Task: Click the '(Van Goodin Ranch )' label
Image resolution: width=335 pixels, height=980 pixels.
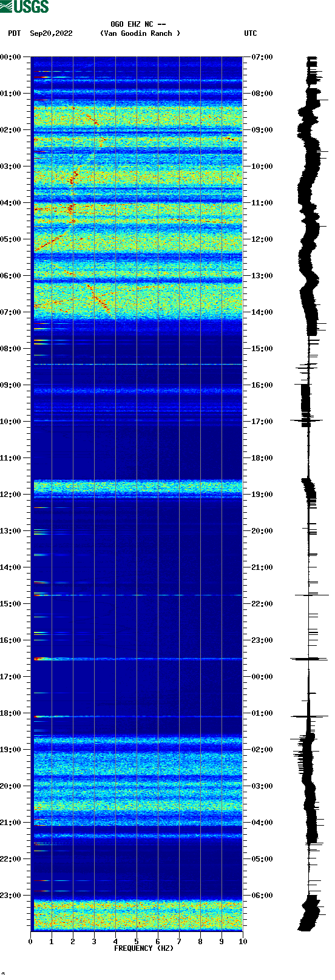Action: tap(140, 33)
